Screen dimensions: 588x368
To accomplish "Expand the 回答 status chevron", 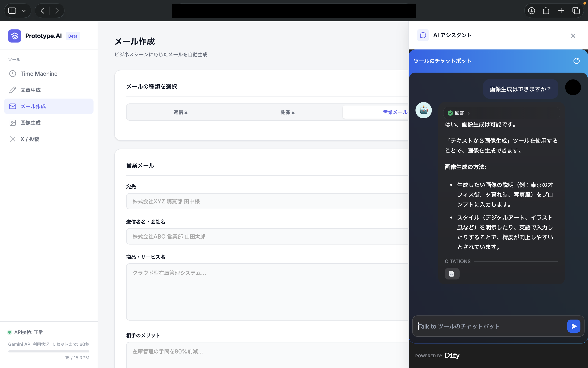I will [x=469, y=113].
